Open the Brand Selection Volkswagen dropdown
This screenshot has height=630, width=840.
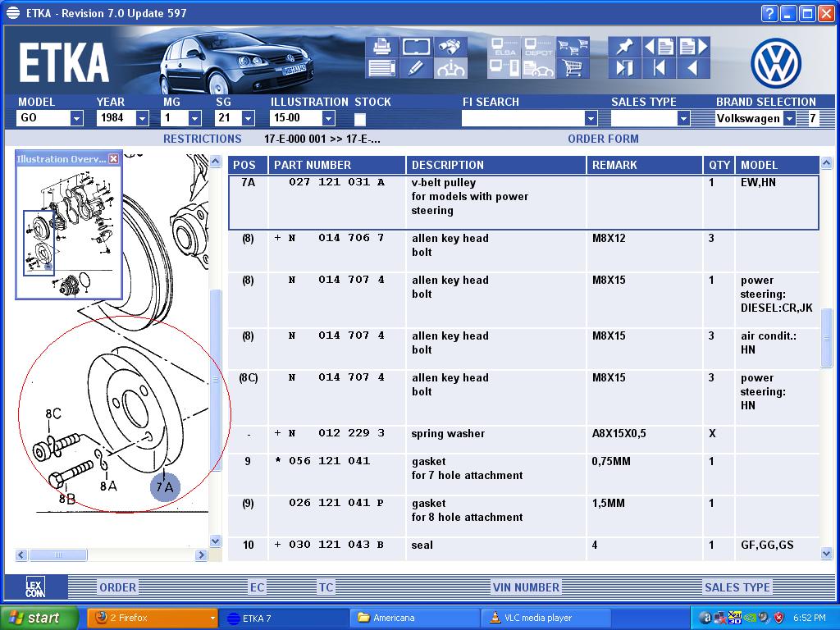789,119
